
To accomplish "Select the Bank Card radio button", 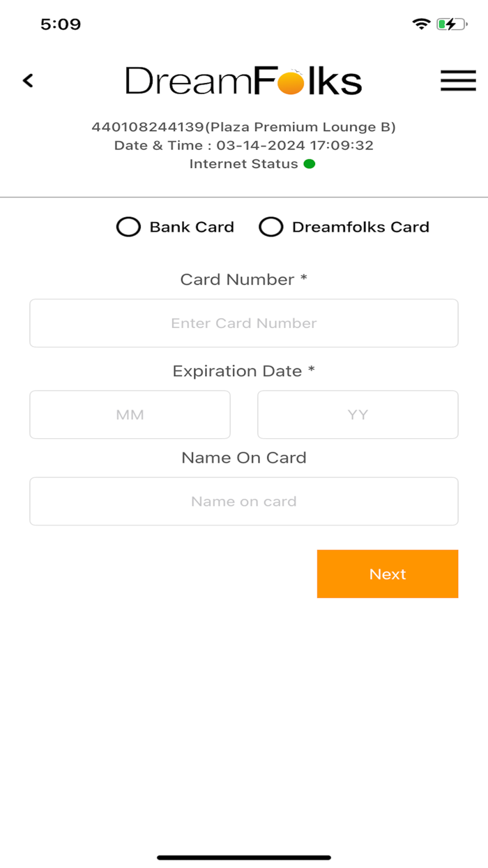I will click(128, 227).
